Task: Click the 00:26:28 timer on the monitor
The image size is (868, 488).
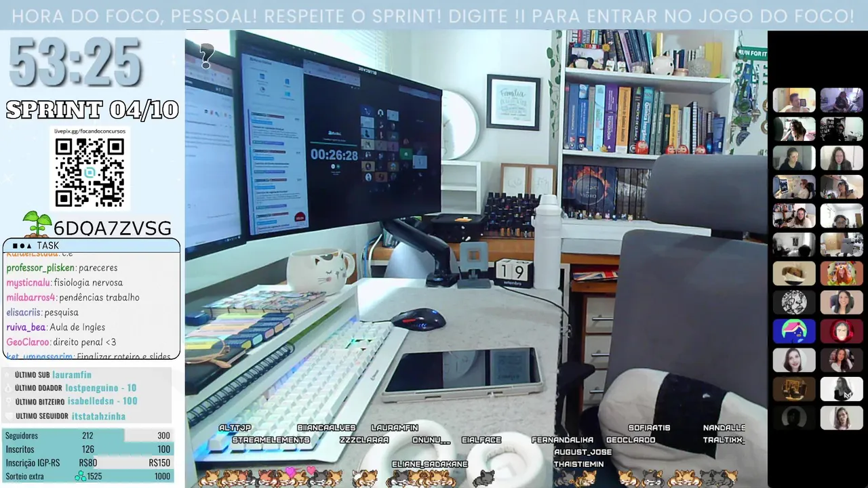Action: (x=334, y=155)
